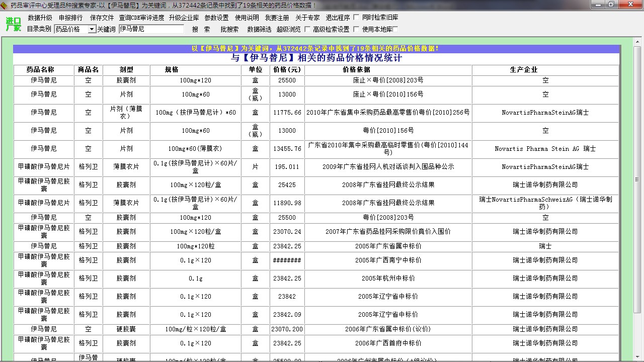The height and width of the screenshot is (362, 644).
Task: Click the 商品名 column header
Action: point(88,70)
